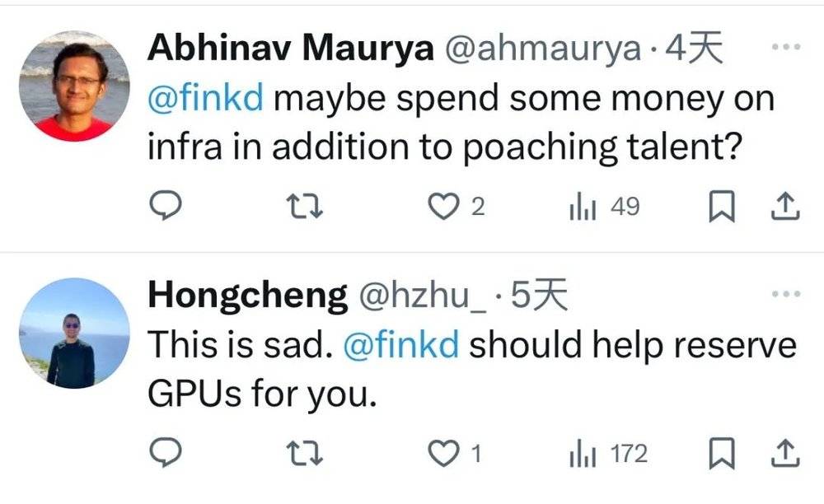This screenshot has width=824, height=504.
Task: Retweet Hongcheng's tweet
Action: pyautogui.click(x=305, y=453)
